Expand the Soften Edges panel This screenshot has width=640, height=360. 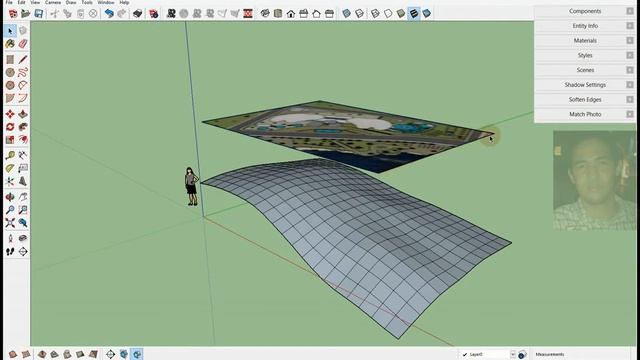coord(585,99)
